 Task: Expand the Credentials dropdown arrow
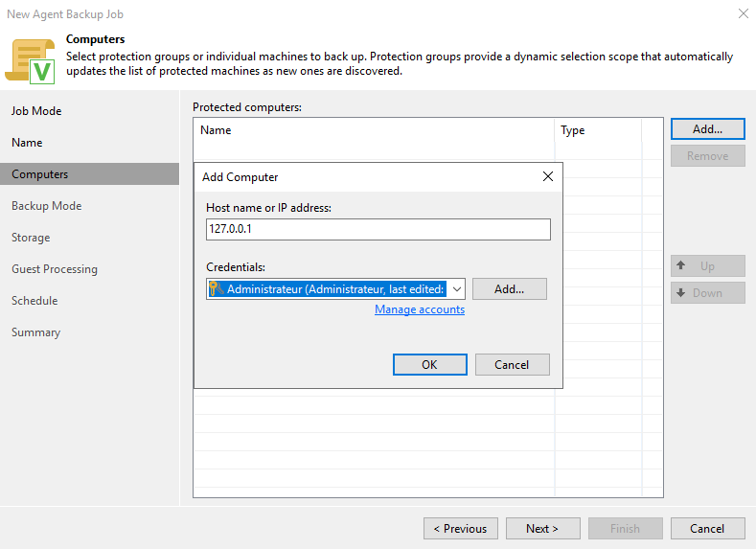pyautogui.click(x=457, y=289)
